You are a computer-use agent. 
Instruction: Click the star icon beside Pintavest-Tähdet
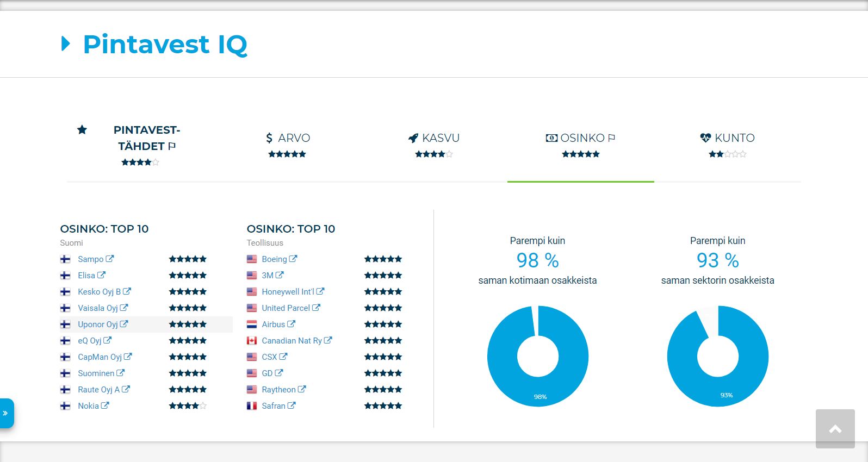(82, 130)
